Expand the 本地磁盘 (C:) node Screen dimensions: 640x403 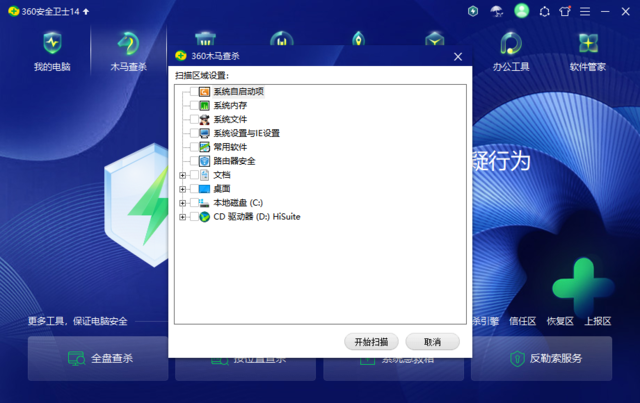[182, 203]
